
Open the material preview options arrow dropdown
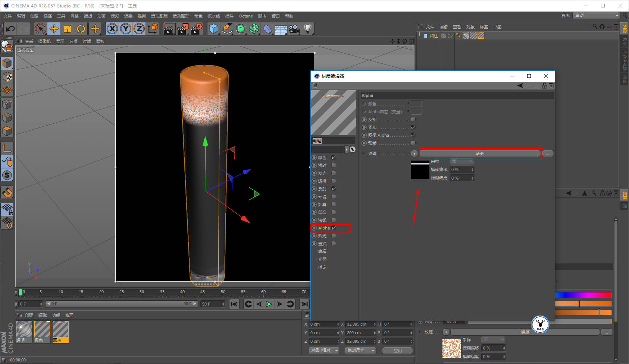click(347, 149)
